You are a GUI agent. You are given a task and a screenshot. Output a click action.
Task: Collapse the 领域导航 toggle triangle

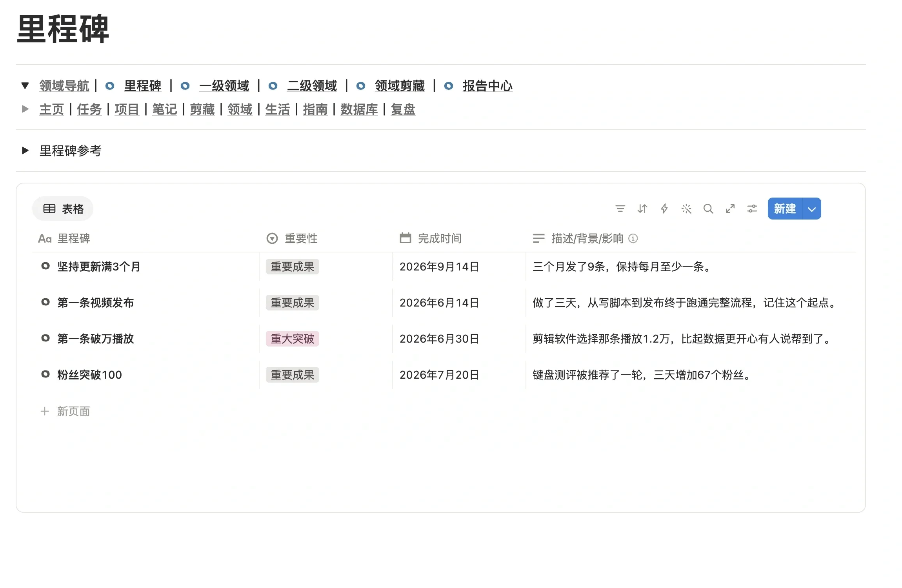click(x=25, y=85)
